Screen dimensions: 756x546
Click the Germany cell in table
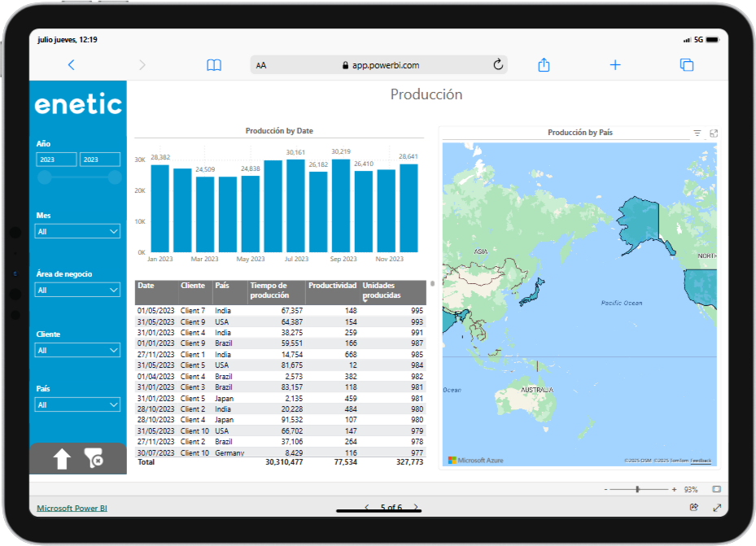point(229,453)
